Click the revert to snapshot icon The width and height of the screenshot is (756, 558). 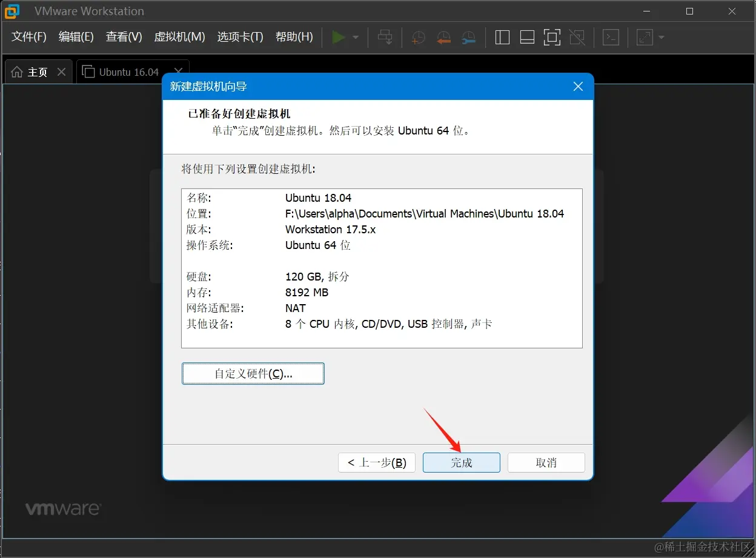pyautogui.click(x=443, y=38)
